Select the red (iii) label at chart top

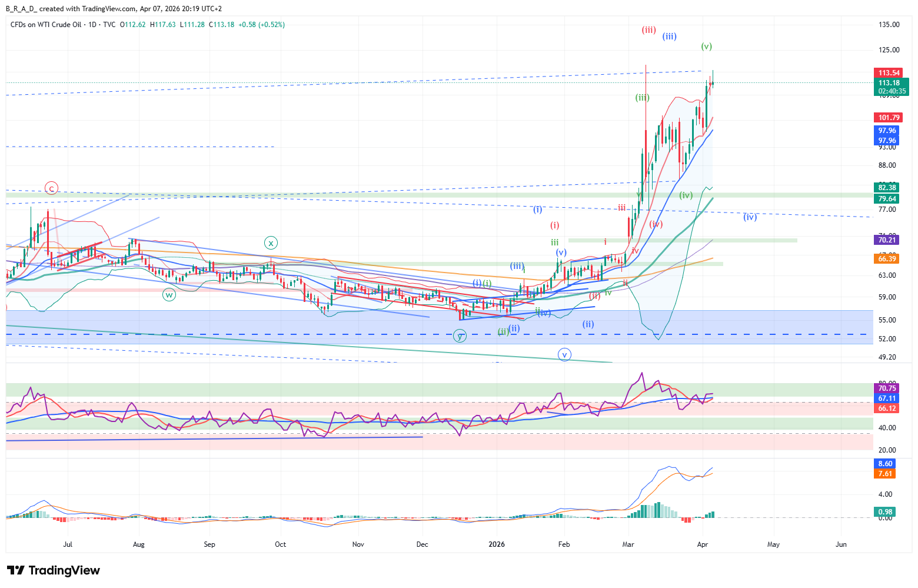tap(648, 30)
